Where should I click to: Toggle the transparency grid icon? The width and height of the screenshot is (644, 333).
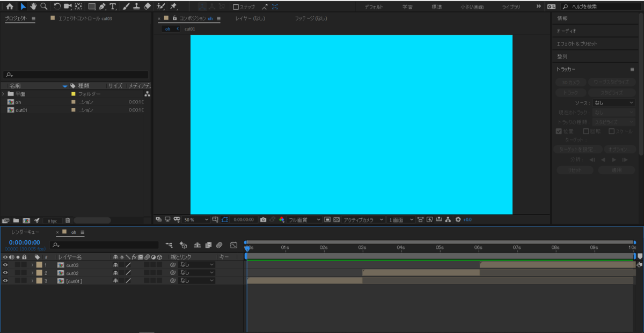pyautogui.click(x=336, y=220)
